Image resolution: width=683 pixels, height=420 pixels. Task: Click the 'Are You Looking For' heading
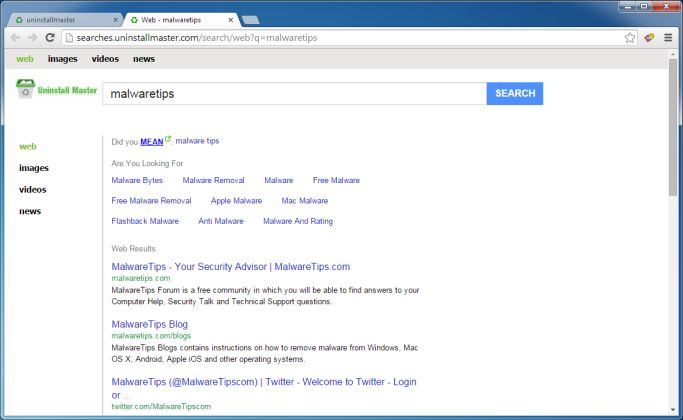pos(147,163)
